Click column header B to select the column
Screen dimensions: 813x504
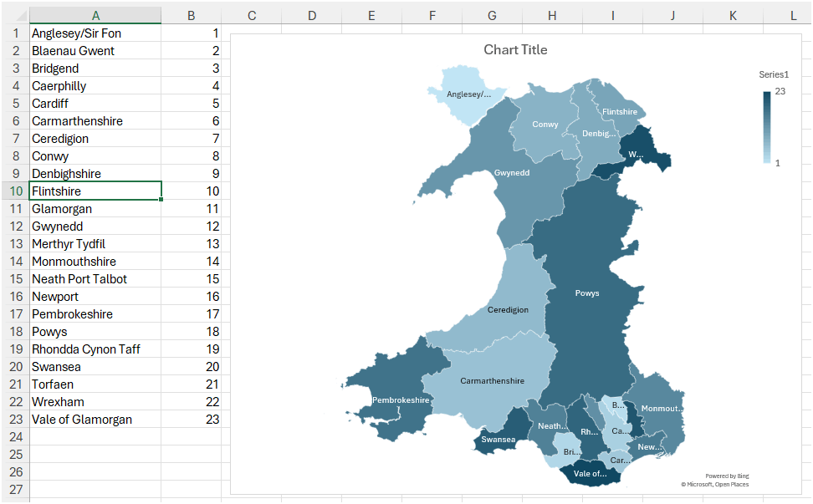[x=191, y=15]
